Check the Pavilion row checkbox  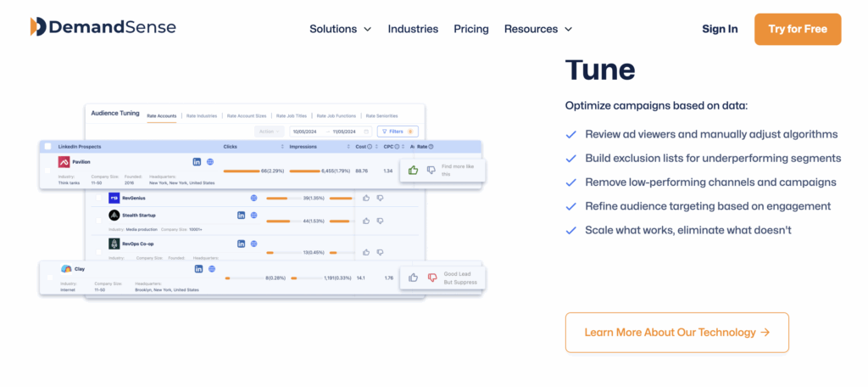[x=47, y=171]
